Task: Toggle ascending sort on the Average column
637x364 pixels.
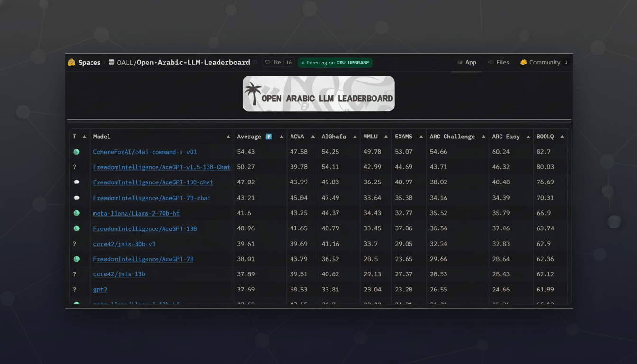Action: pos(281,136)
